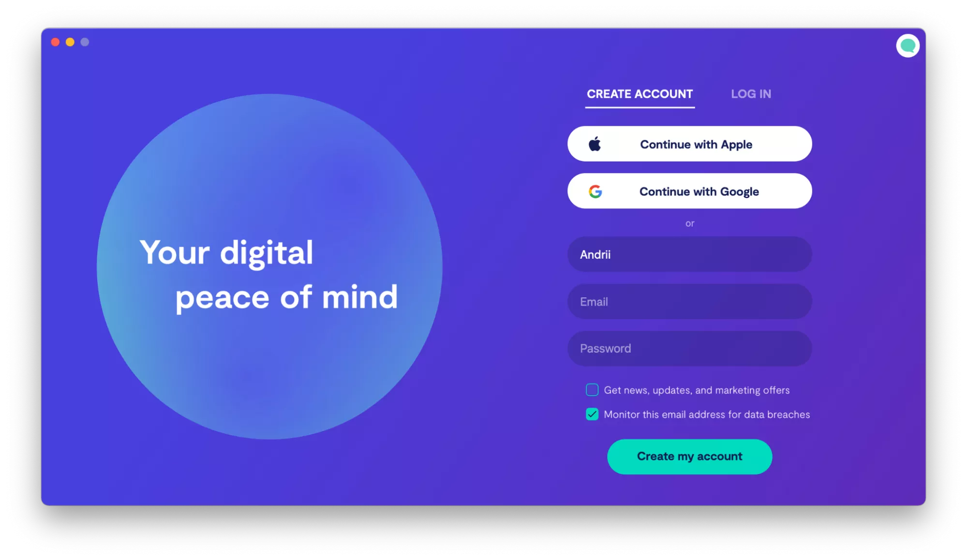967x560 pixels.
Task: Click 'Continue with Apple' button
Action: pos(689,144)
